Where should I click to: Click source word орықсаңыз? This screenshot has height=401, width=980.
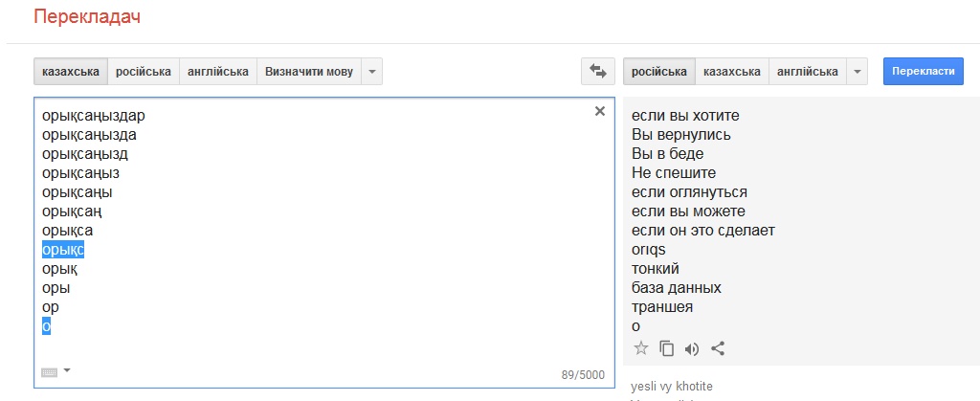point(80,173)
